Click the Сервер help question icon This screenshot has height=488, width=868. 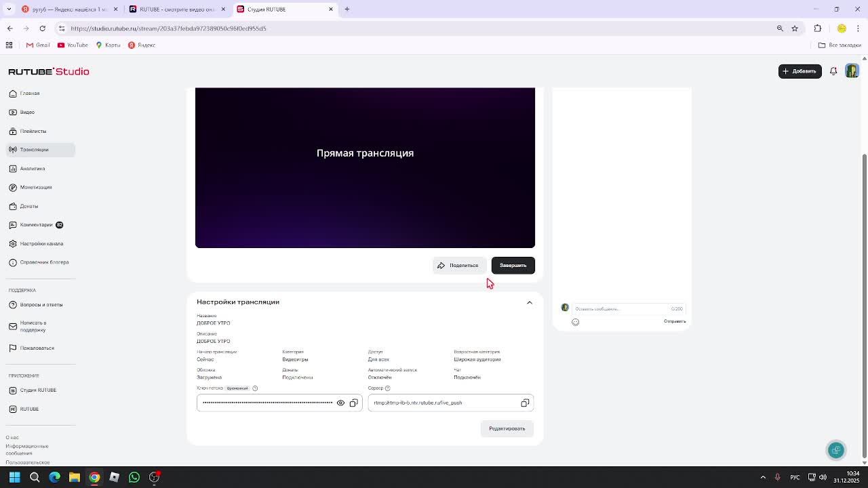pyautogui.click(x=388, y=388)
